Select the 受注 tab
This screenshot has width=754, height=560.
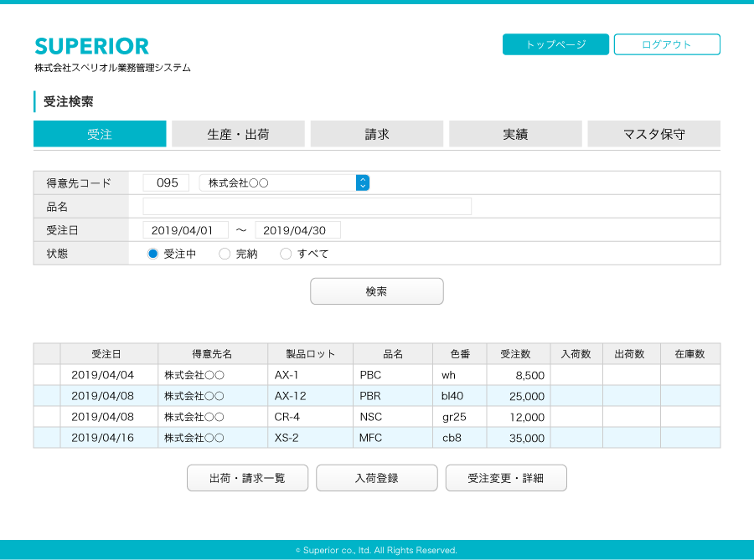coord(100,134)
